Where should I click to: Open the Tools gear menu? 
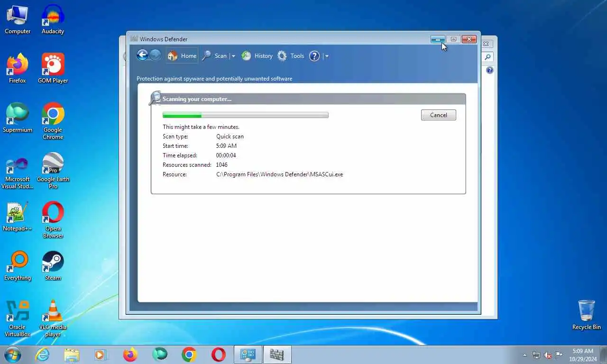(x=291, y=56)
